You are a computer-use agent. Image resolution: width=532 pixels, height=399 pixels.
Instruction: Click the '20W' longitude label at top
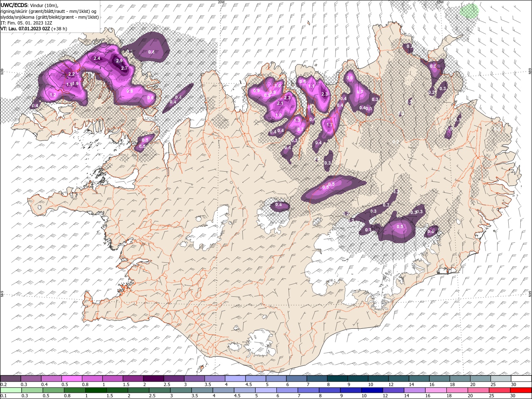coord(222,2)
